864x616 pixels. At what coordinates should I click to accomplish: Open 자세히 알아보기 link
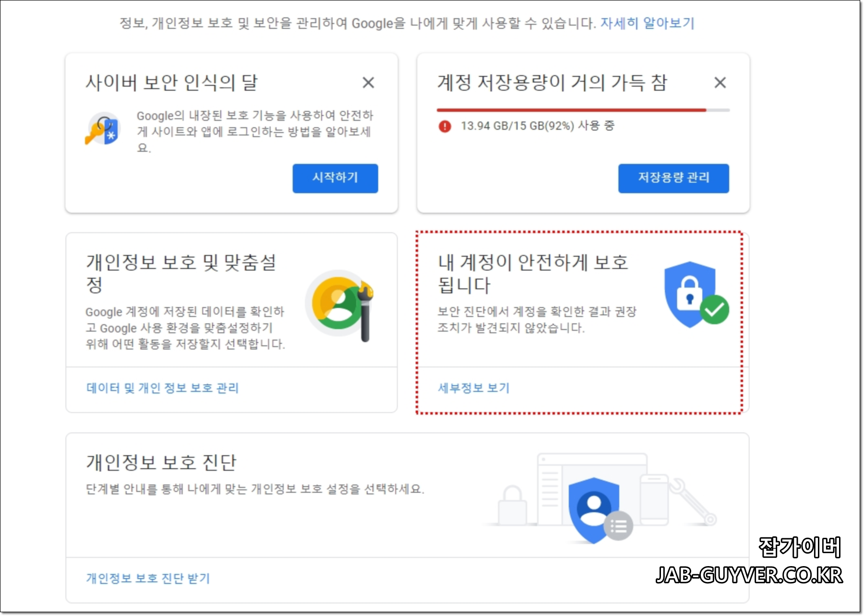[x=647, y=23]
